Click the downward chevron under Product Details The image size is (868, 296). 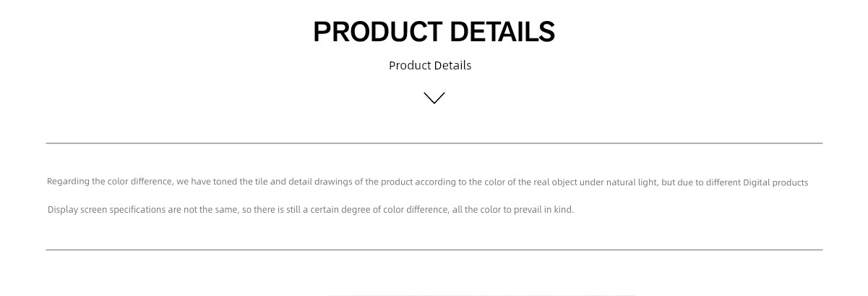(434, 98)
